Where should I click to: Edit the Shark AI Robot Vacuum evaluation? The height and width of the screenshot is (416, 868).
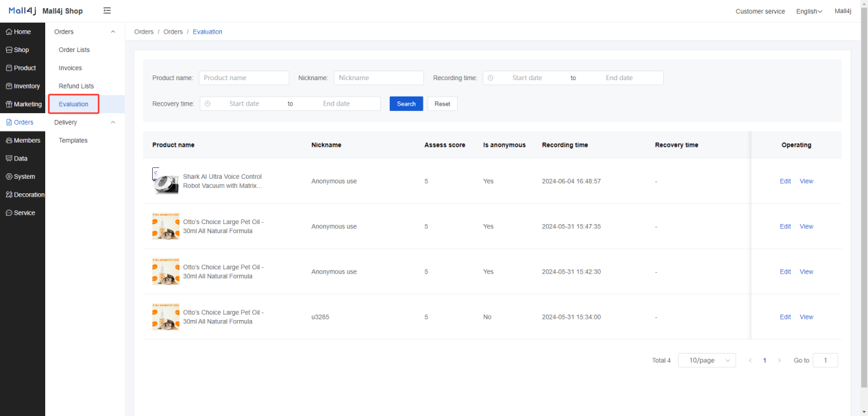785,182
